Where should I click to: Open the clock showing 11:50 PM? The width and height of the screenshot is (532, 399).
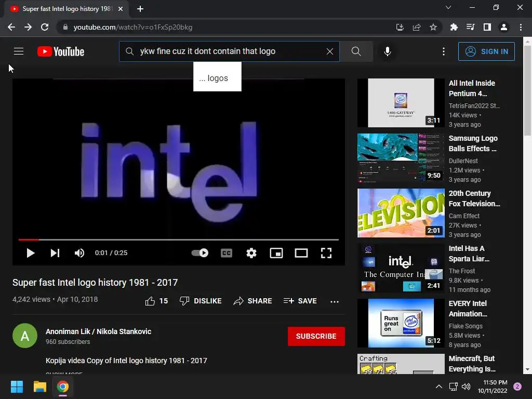pos(493,387)
